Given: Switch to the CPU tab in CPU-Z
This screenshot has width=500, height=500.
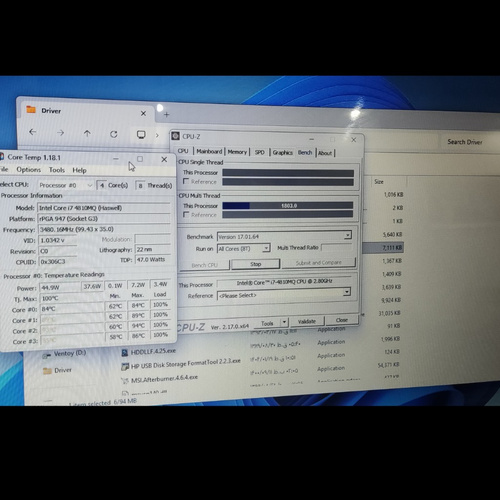Looking at the screenshot, I should 183,151.
